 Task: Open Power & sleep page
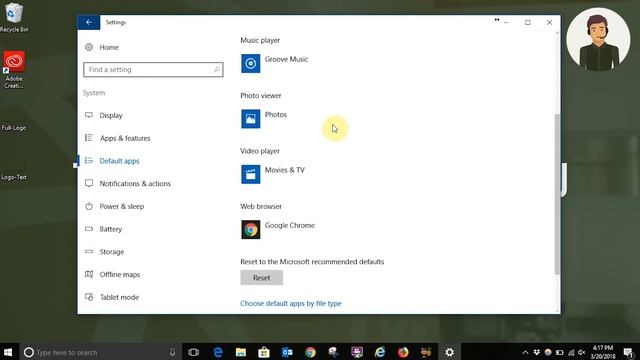click(x=122, y=207)
